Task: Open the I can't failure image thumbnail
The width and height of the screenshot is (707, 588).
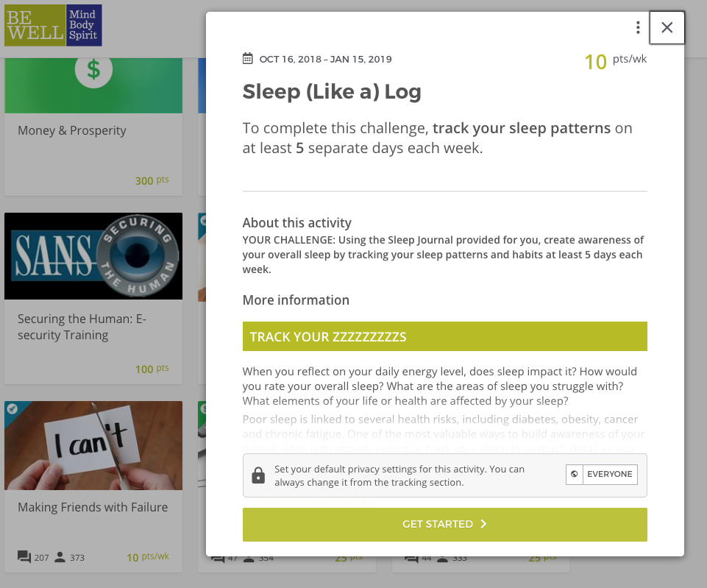Action: 93,445
